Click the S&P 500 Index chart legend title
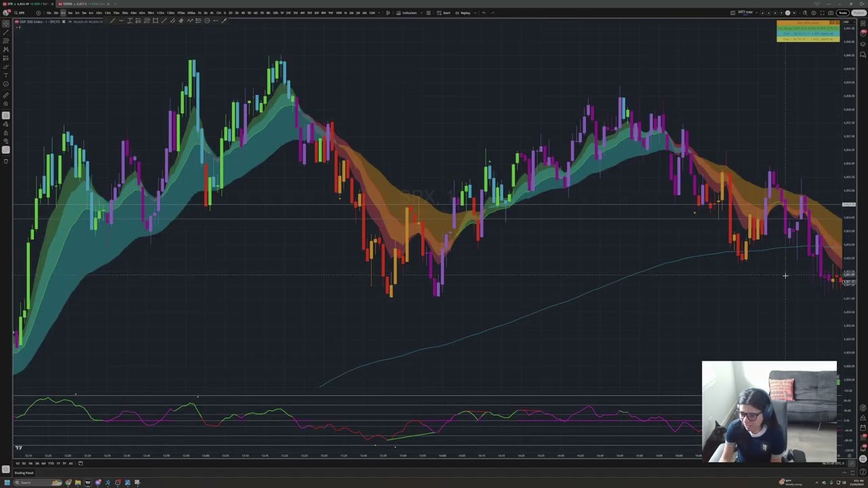868x488 pixels. coord(38,22)
